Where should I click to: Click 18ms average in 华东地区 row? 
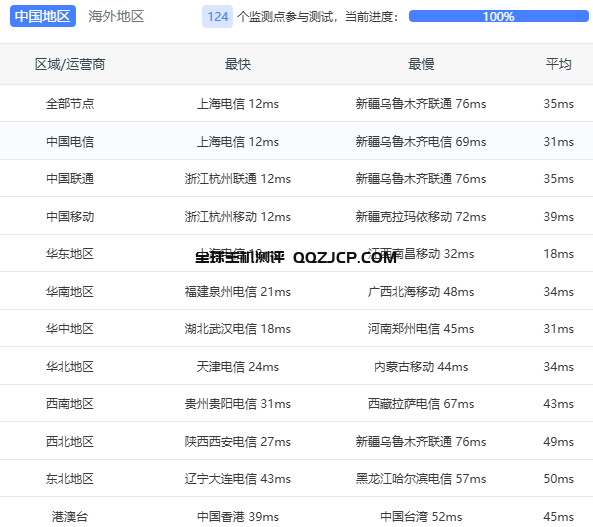click(x=559, y=253)
